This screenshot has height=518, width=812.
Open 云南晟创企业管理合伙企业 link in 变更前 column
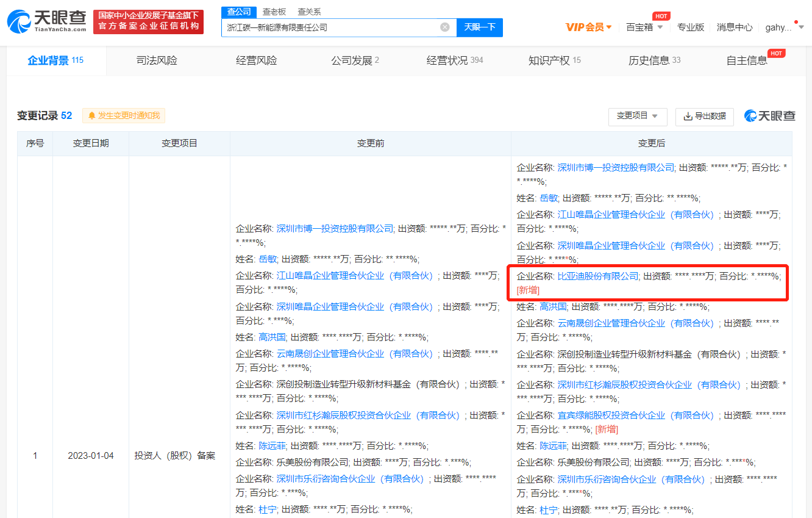(357, 354)
